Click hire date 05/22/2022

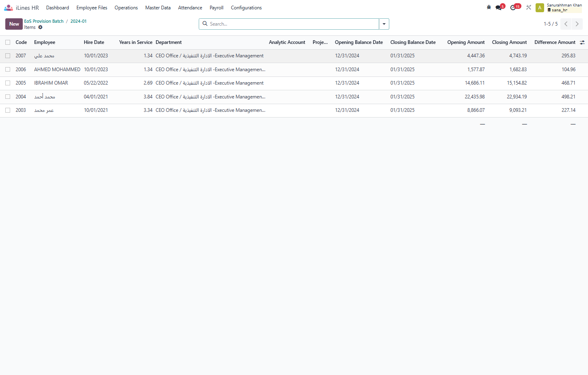[96, 83]
